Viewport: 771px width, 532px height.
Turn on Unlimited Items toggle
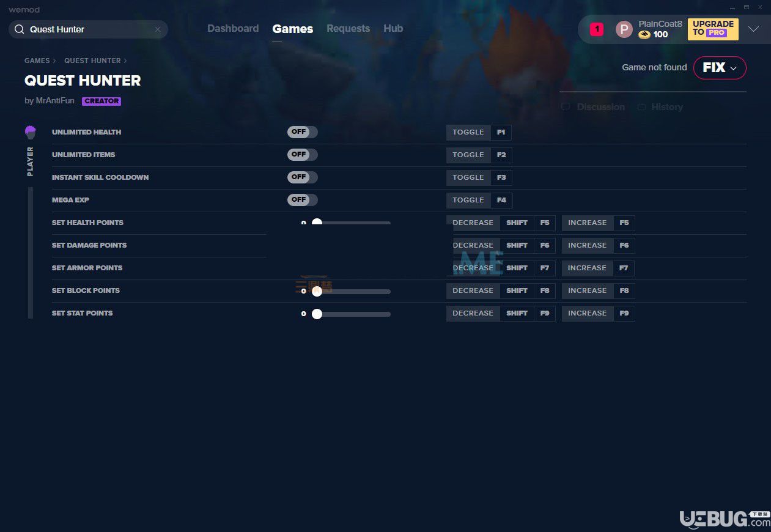point(303,155)
